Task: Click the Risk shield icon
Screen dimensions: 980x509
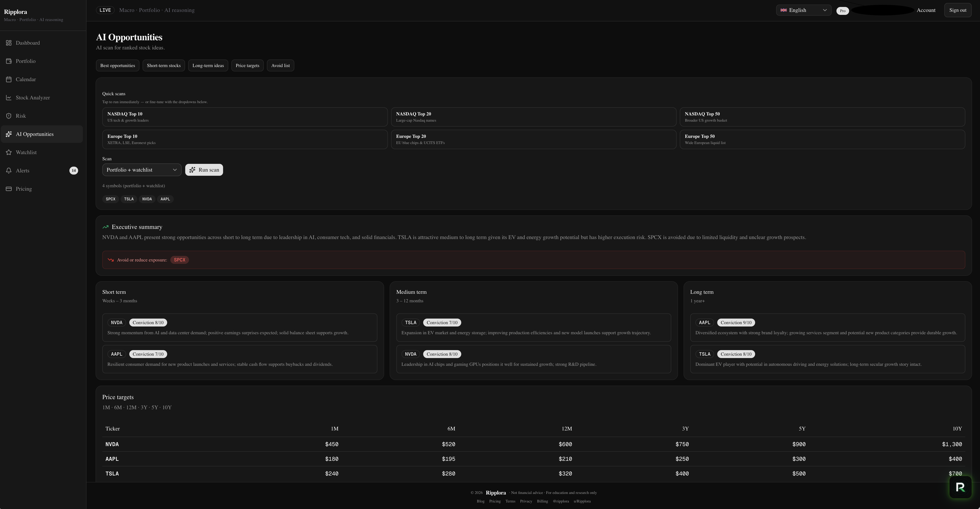Action: (9, 116)
